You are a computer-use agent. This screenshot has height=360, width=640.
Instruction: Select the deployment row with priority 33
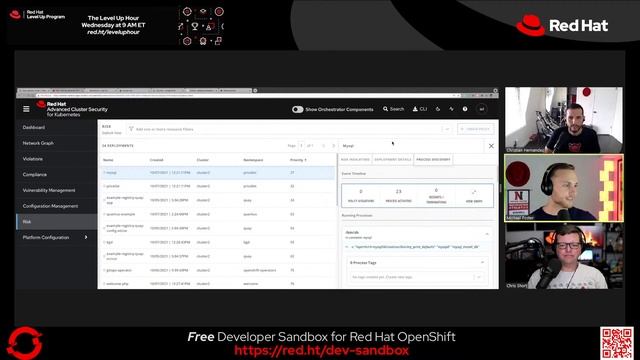coord(217,186)
